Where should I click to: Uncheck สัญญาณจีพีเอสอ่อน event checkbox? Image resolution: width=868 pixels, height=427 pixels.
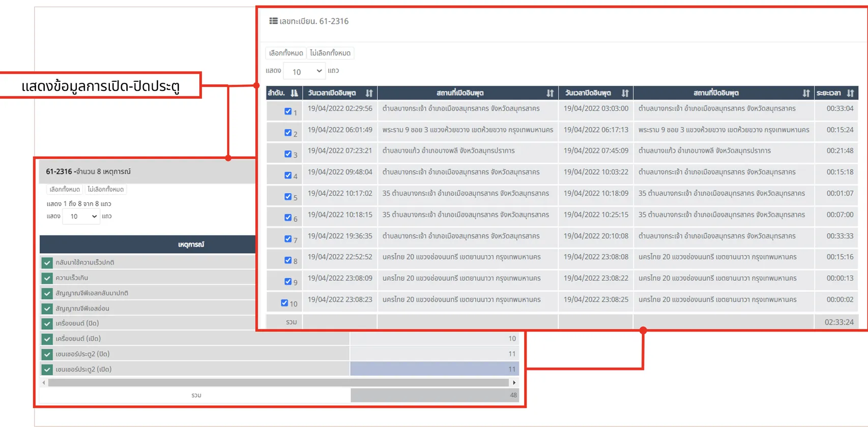point(47,309)
